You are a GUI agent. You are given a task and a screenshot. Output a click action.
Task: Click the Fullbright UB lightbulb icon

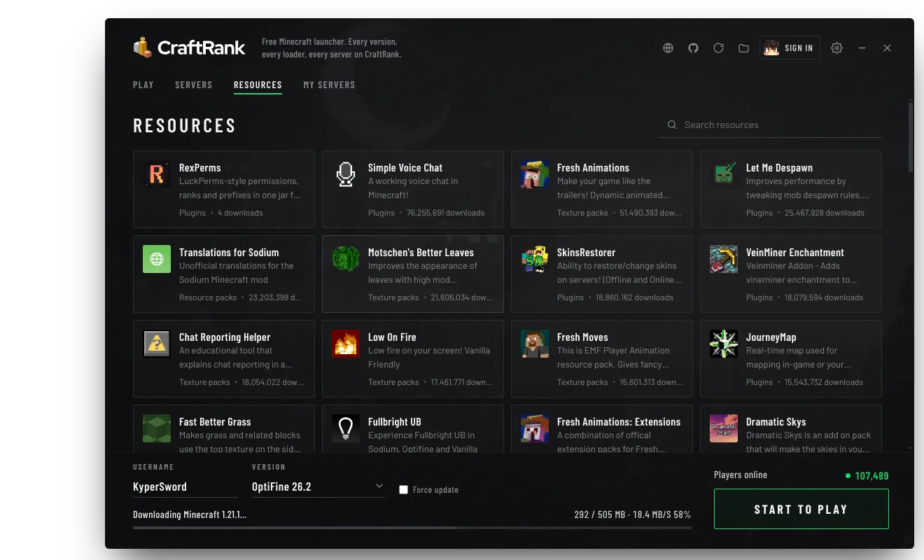(x=346, y=428)
